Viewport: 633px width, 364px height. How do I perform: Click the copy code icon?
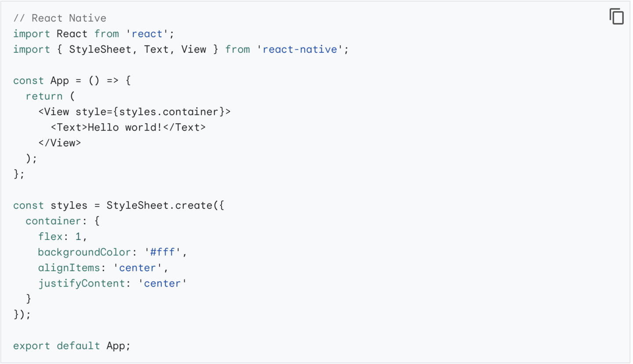[616, 17]
